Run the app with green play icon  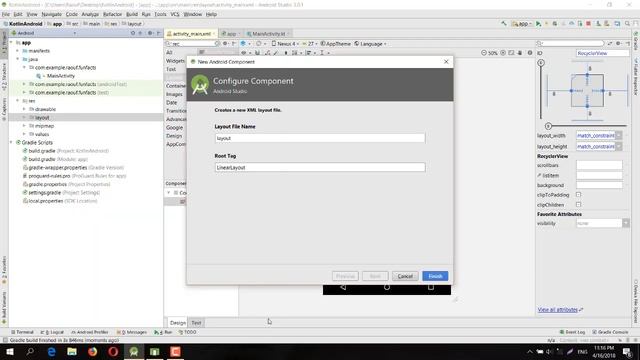click(x=538, y=24)
